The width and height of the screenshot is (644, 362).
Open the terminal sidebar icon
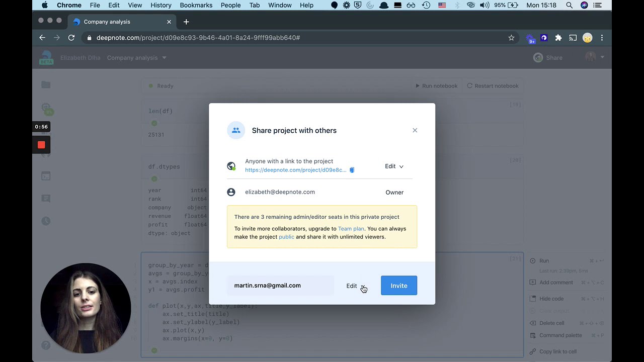pos(46,176)
